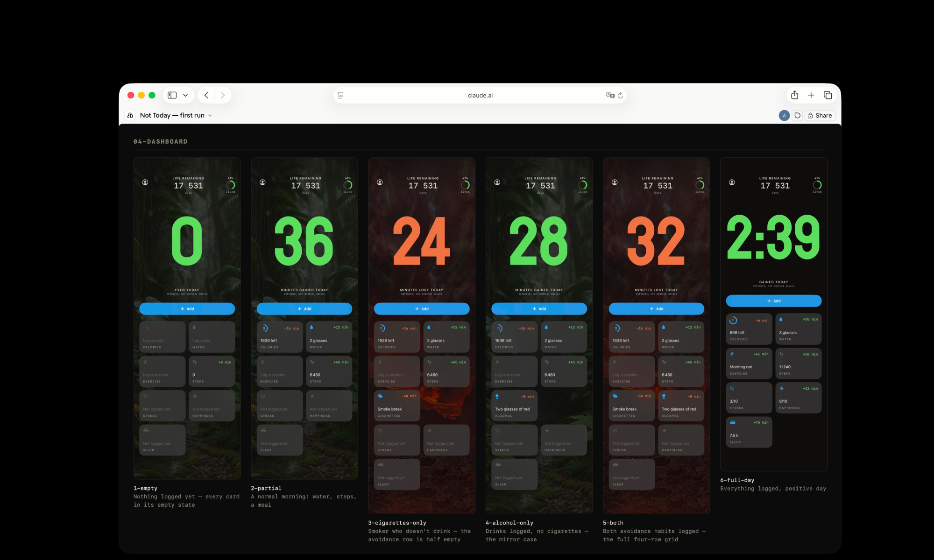This screenshot has height=560, width=934.
Task: Go back to the previous page
Action: click(206, 95)
